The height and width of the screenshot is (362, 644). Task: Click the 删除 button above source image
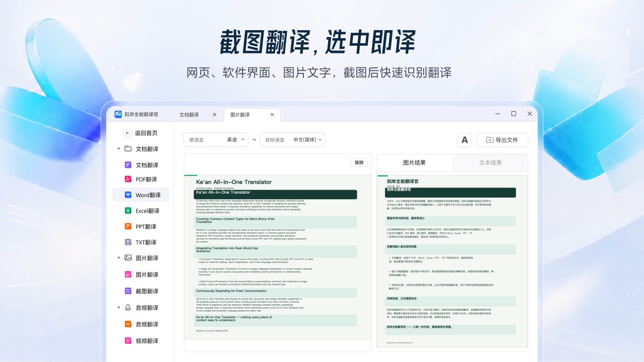(x=359, y=162)
